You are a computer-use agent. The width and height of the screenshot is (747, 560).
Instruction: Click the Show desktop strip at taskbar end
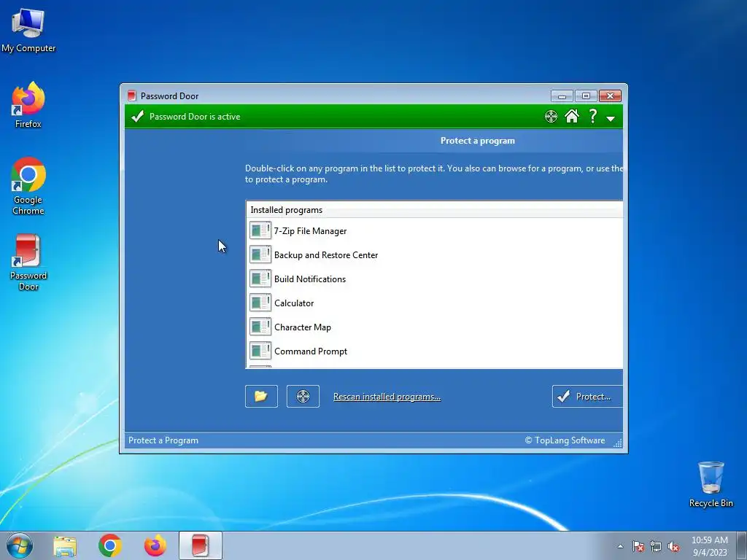(742, 545)
